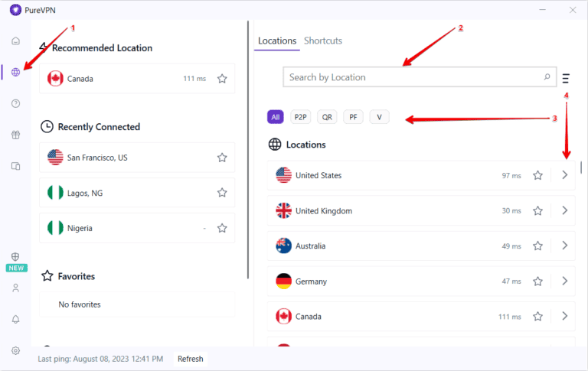This screenshot has width=588, height=371.
Task: Select the globe Locations sidebar icon
Action: [x=15, y=72]
